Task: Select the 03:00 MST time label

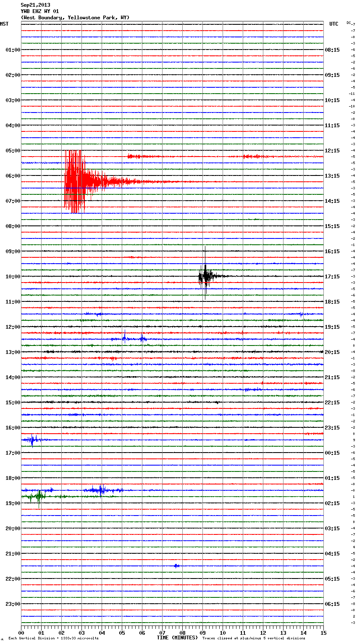Action: [x=13, y=100]
